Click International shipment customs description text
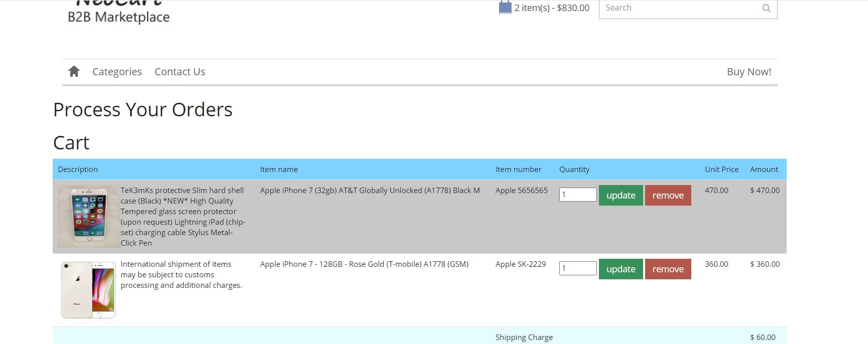This screenshot has height=344, width=868. pyautogui.click(x=181, y=275)
